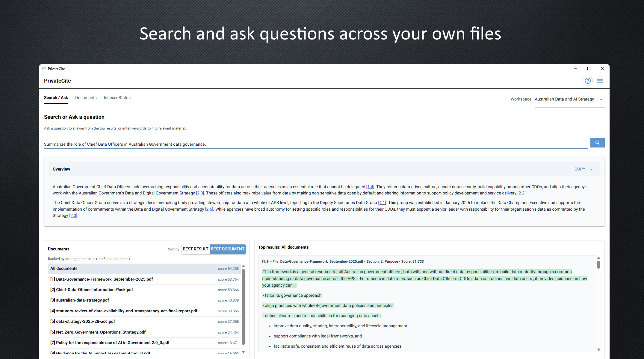Image resolution: width=644 pixels, height=359 pixels.
Task: Click 'define clear role and responsibilities' highlighted line
Action: pyautogui.click(x=321, y=316)
